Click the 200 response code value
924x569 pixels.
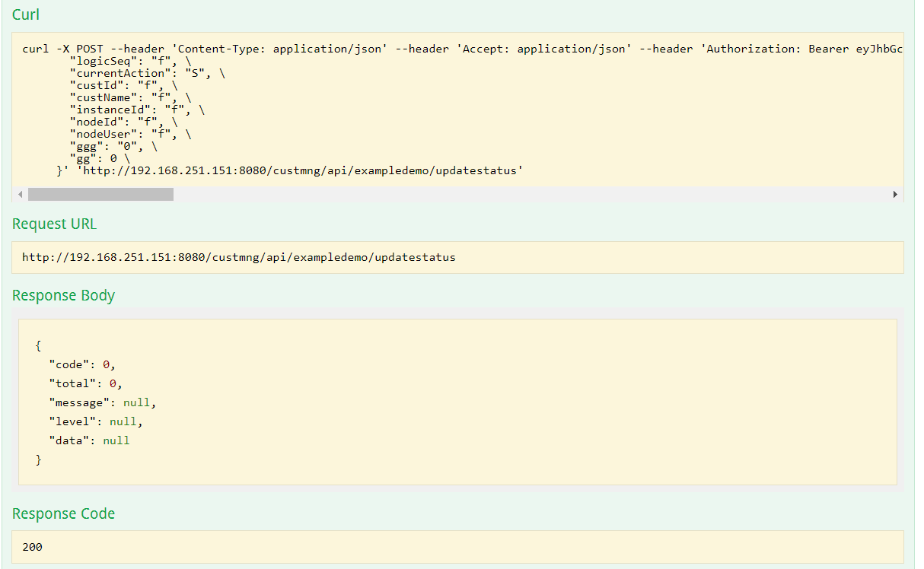tap(32, 546)
